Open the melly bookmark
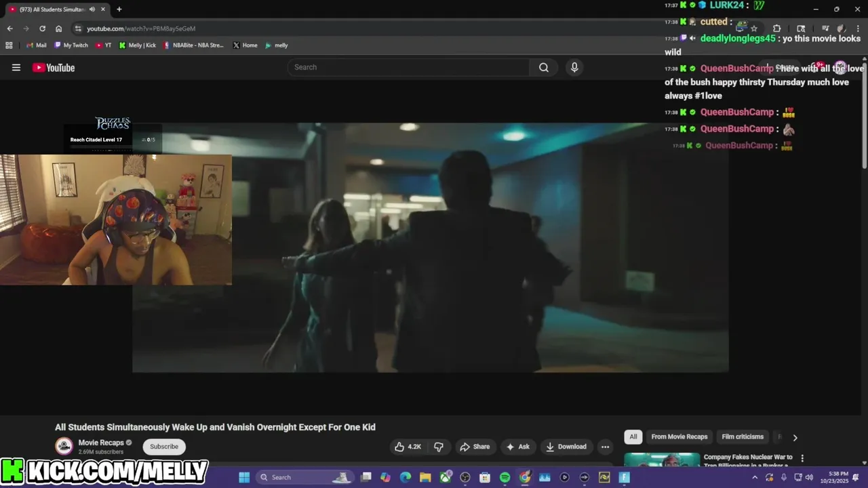Image resolution: width=868 pixels, height=488 pixels. [x=277, y=45]
